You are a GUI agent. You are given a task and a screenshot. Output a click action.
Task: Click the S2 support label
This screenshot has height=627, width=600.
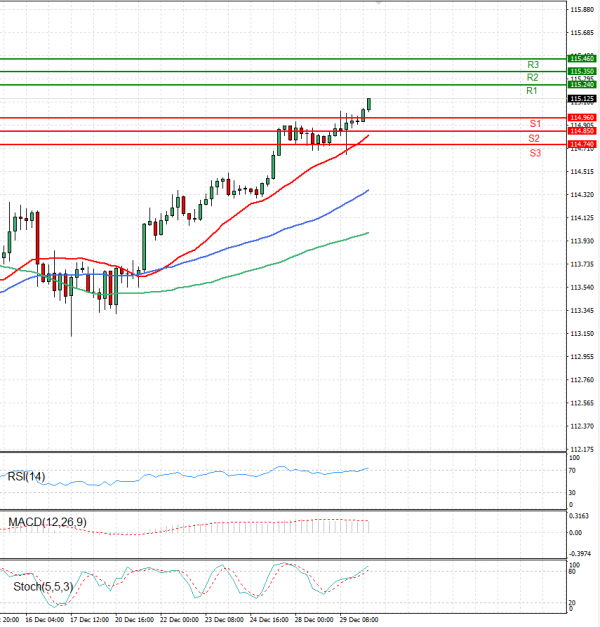point(535,138)
